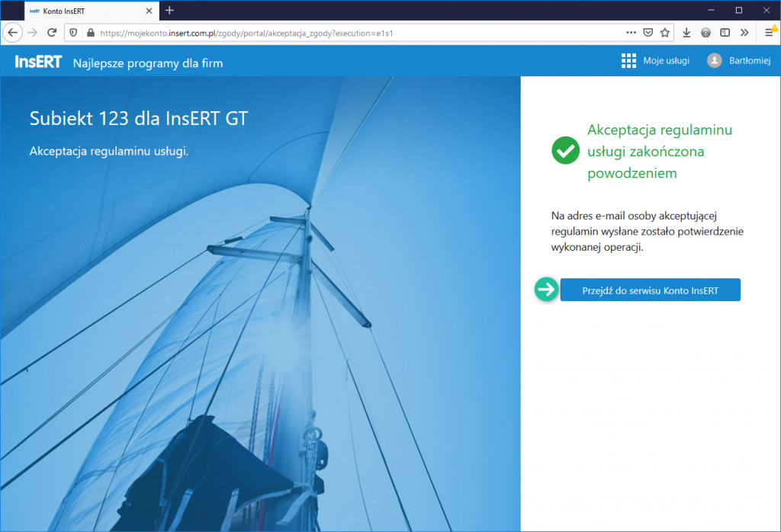Click the padlock site security icon
The width and height of the screenshot is (781, 532).
90,33
